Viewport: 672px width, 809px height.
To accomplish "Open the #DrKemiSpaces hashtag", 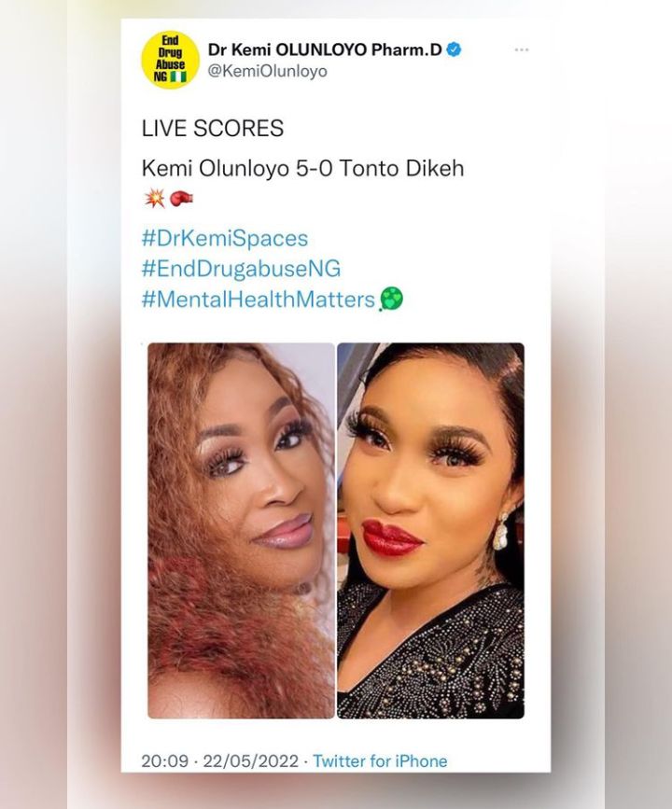I will pyautogui.click(x=225, y=238).
